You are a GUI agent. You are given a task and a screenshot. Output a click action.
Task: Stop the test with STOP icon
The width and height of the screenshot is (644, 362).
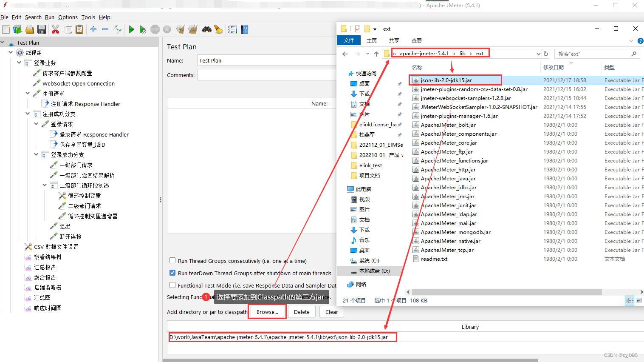click(155, 29)
